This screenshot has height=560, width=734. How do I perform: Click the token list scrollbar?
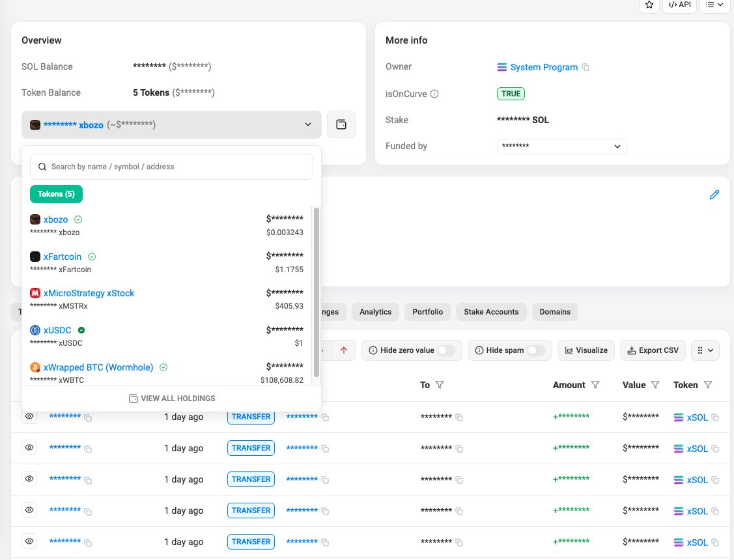coord(317,292)
